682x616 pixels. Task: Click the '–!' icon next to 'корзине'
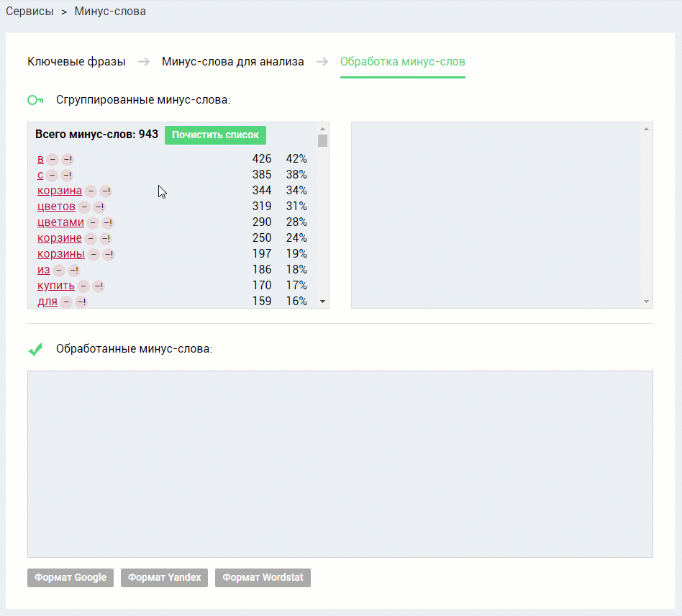tap(106, 239)
